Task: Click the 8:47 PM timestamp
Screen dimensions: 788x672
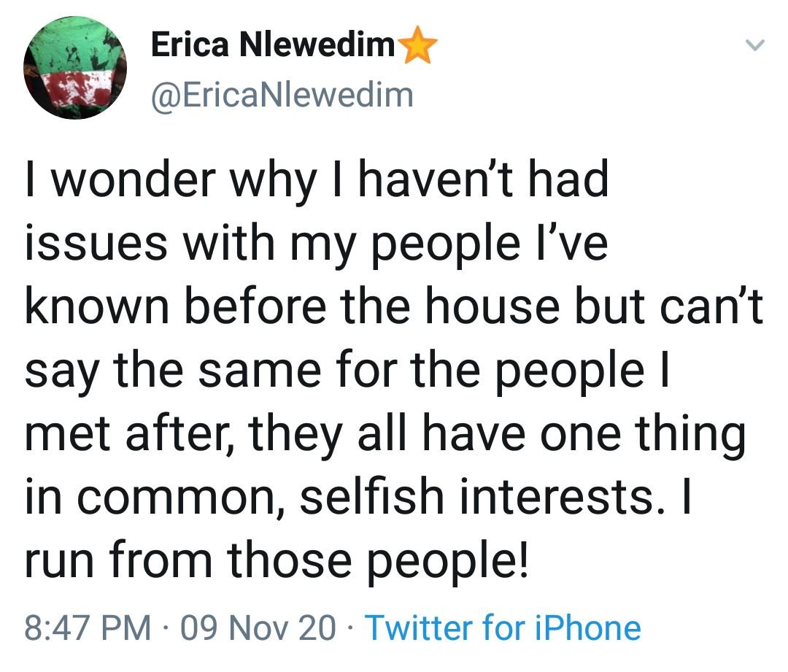Action: pos(88,627)
